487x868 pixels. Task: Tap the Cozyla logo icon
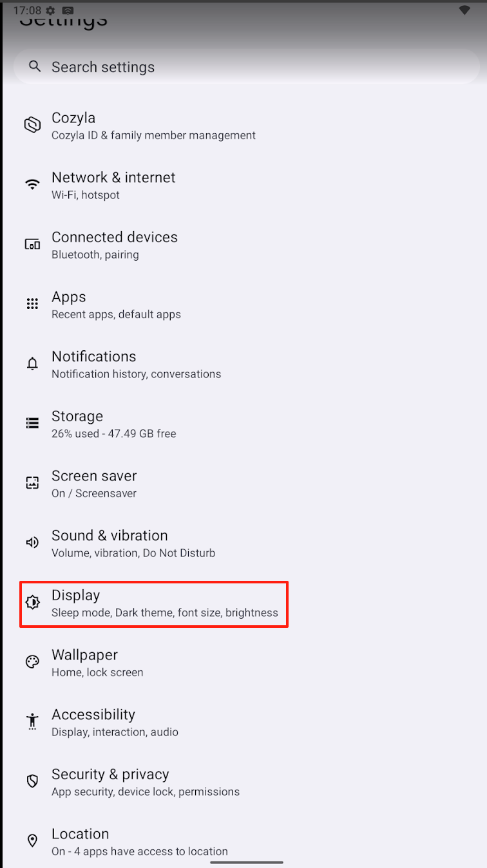tap(32, 125)
